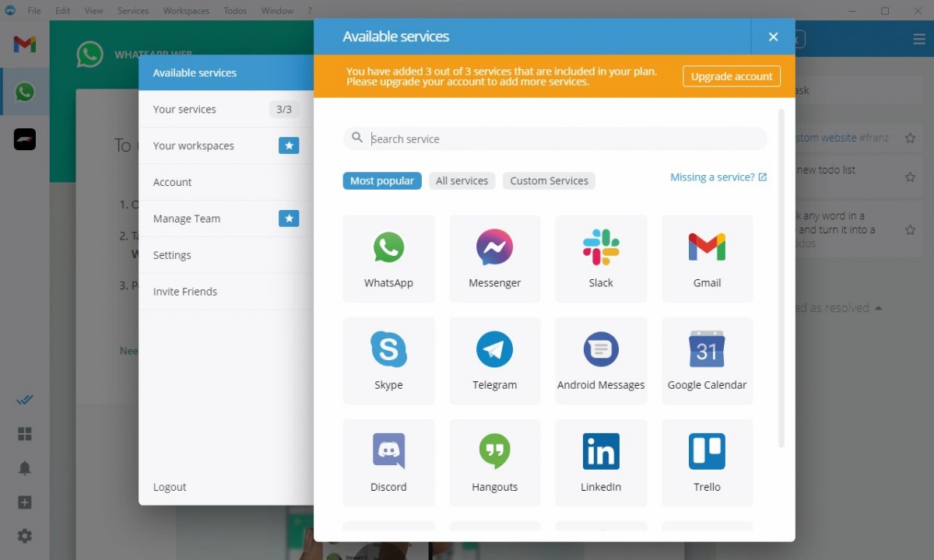Viewport: 934px width, 560px height.
Task: Click the search magnifier icon in service search
Action: pos(357,138)
